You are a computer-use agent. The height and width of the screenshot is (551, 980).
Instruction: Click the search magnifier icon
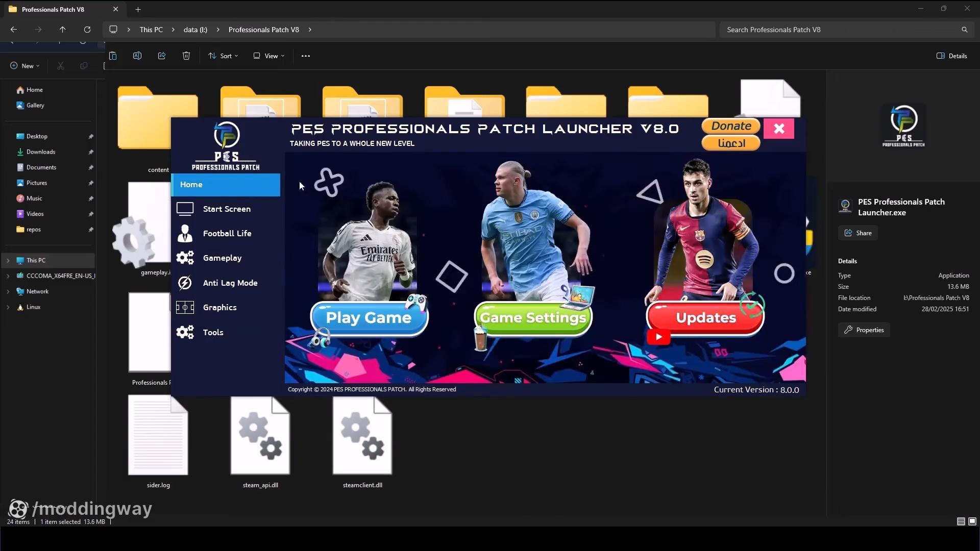coord(964,30)
